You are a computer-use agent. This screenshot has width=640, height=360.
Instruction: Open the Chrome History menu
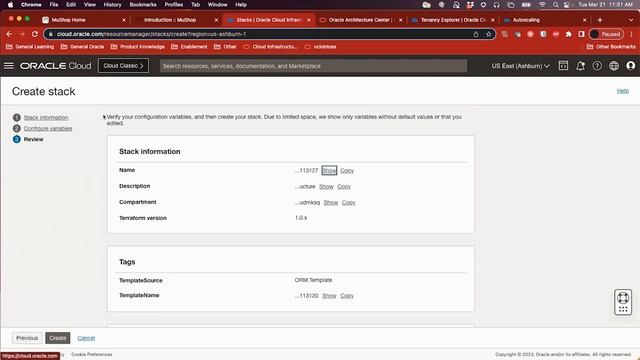[112, 4]
